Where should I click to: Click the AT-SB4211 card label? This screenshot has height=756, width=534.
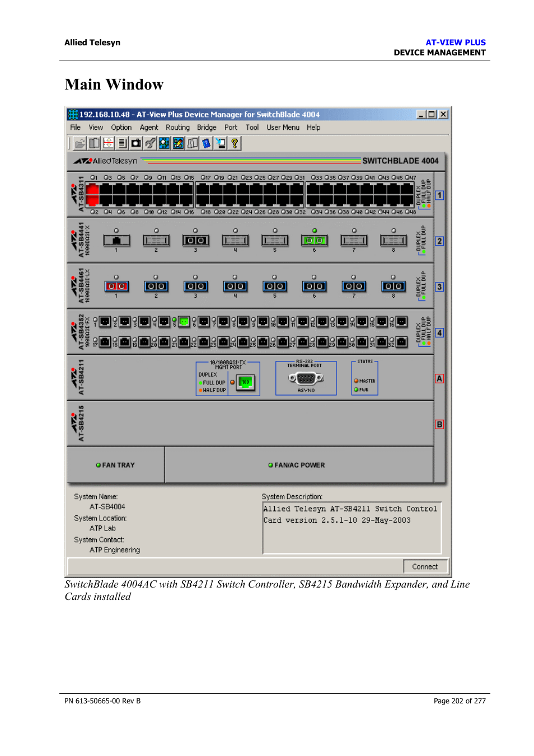pyautogui.click(x=82, y=378)
